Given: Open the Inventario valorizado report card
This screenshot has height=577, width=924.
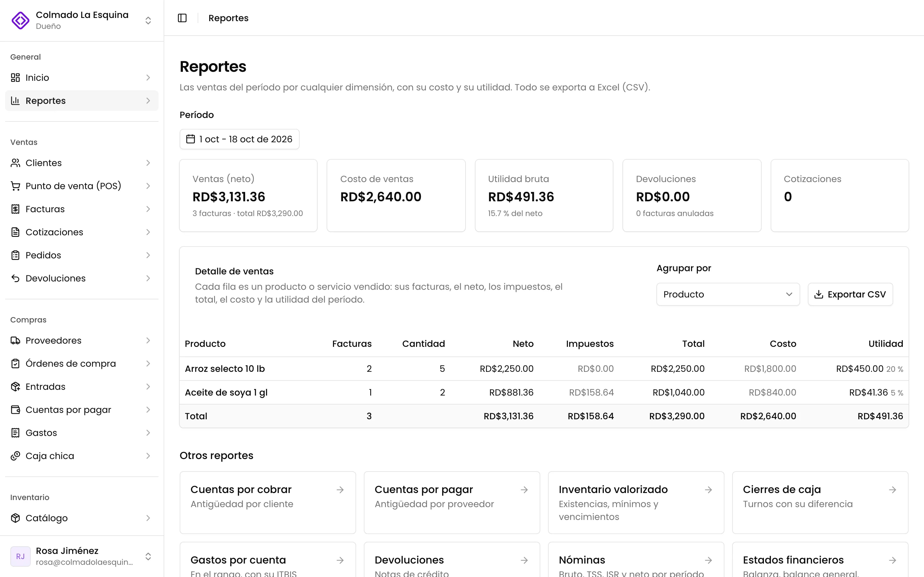Looking at the screenshot, I should [x=636, y=503].
